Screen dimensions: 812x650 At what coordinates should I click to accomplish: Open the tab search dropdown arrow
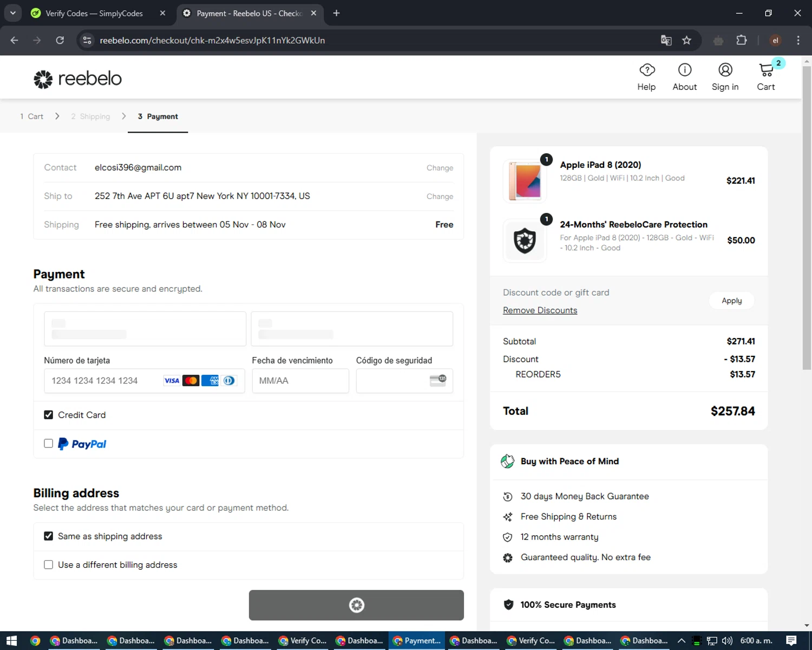[x=13, y=13]
